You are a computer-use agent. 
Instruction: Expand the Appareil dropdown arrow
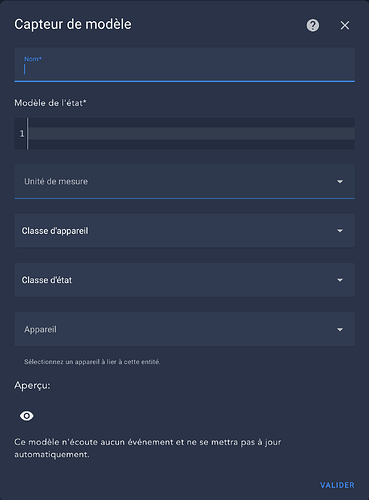coord(340,330)
